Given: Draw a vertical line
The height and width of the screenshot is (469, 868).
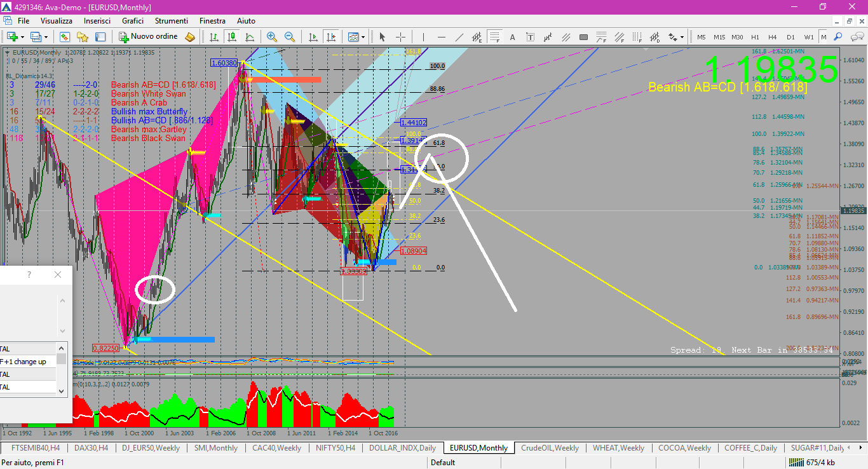Looking at the screenshot, I should 423,37.
